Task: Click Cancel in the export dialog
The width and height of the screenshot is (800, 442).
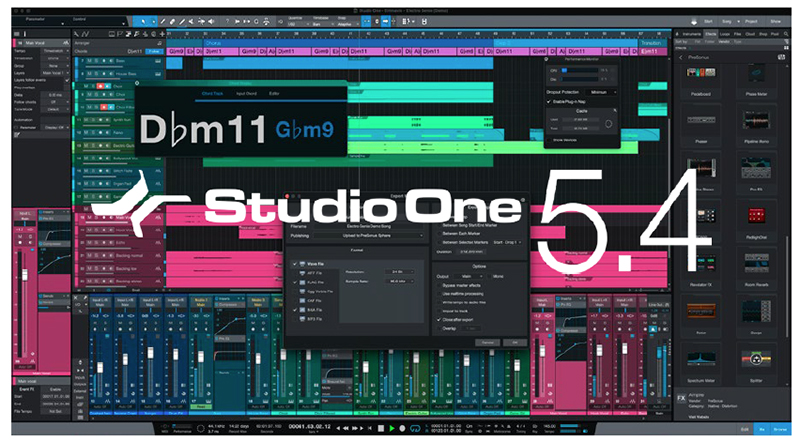Action: click(x=488, y=342)
